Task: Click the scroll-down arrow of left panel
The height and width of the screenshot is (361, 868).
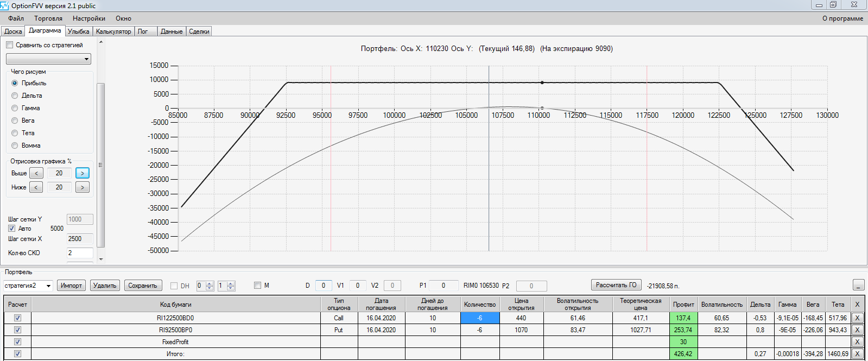Action: (x=100, y=259)
